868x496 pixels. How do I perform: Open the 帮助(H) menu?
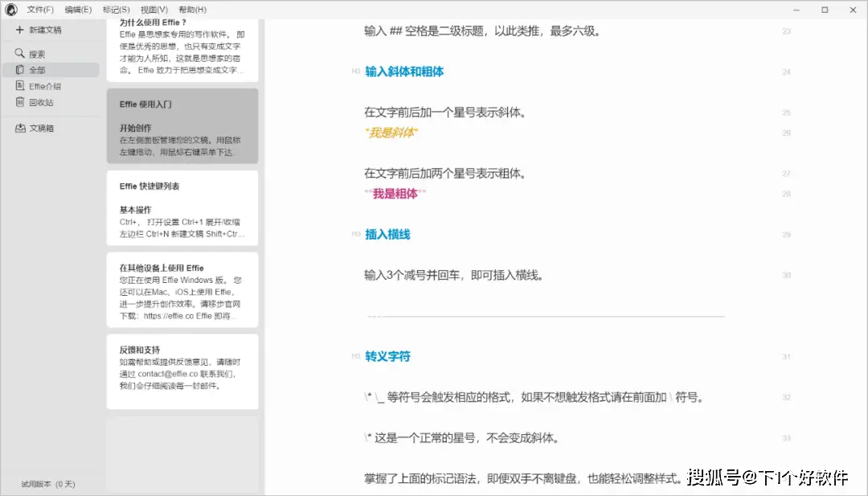192,10
